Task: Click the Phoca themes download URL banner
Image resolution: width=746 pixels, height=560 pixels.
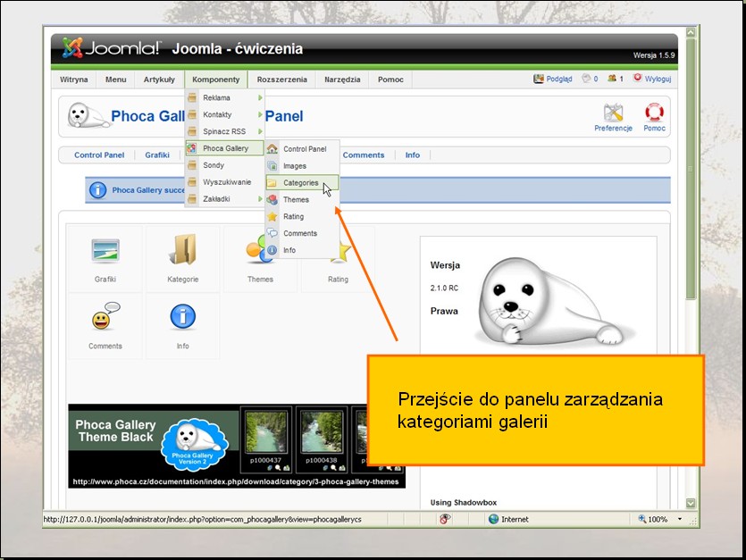Action: [x=236, y=482]
